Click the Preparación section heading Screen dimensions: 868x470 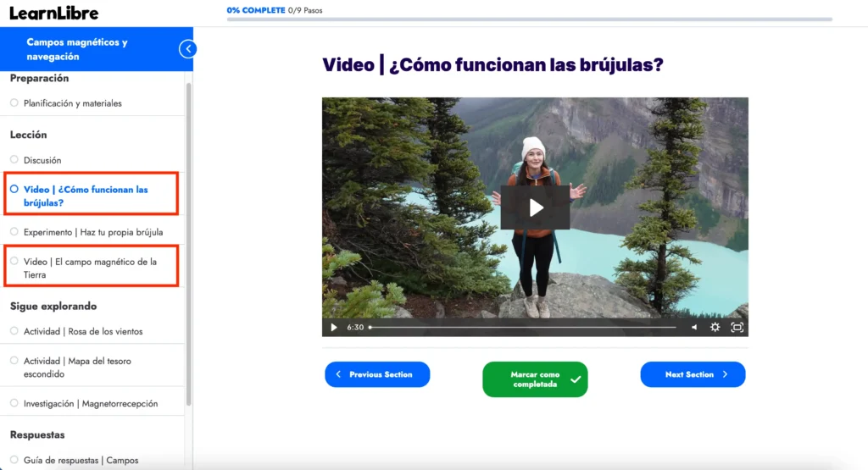[39, 79]
